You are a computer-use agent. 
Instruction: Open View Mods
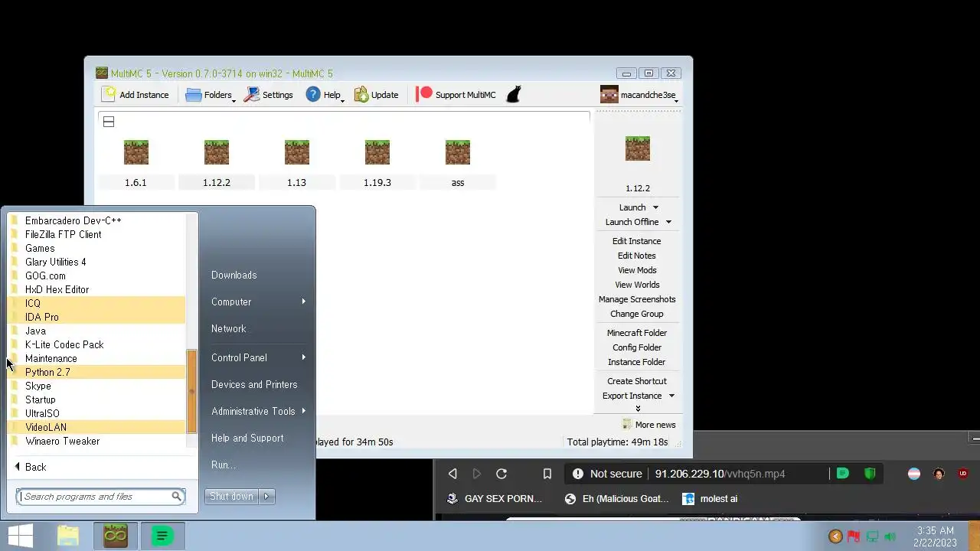click(637, 270)
